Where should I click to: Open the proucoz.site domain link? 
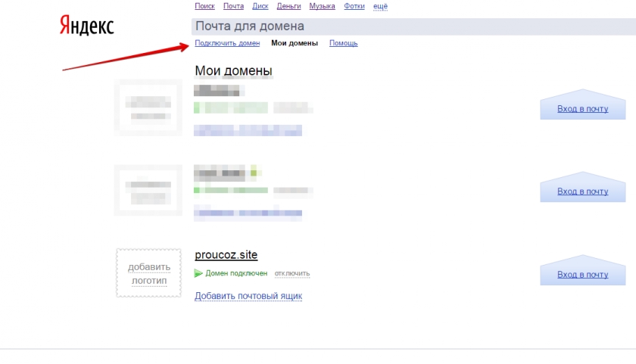click(x=226, y=255)
